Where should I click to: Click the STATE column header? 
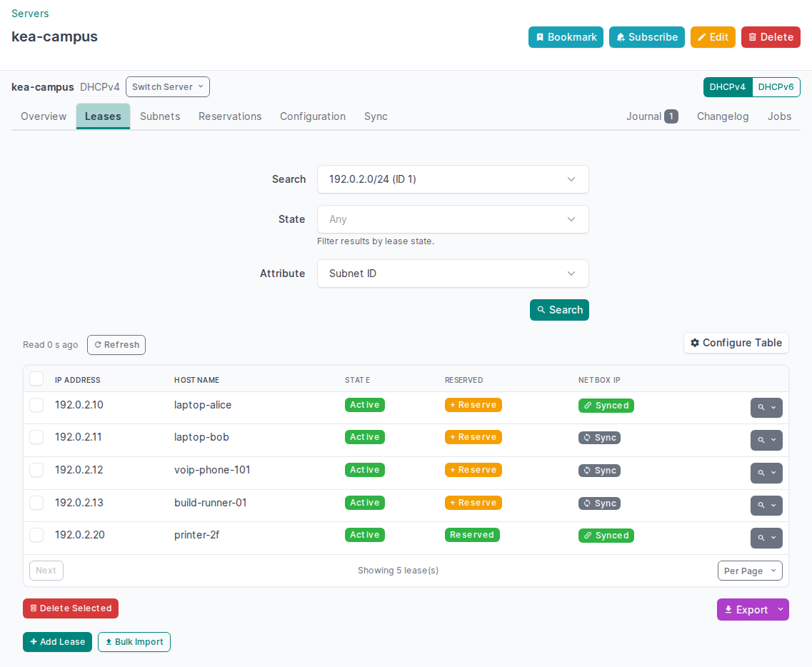[x=357, y=380]
